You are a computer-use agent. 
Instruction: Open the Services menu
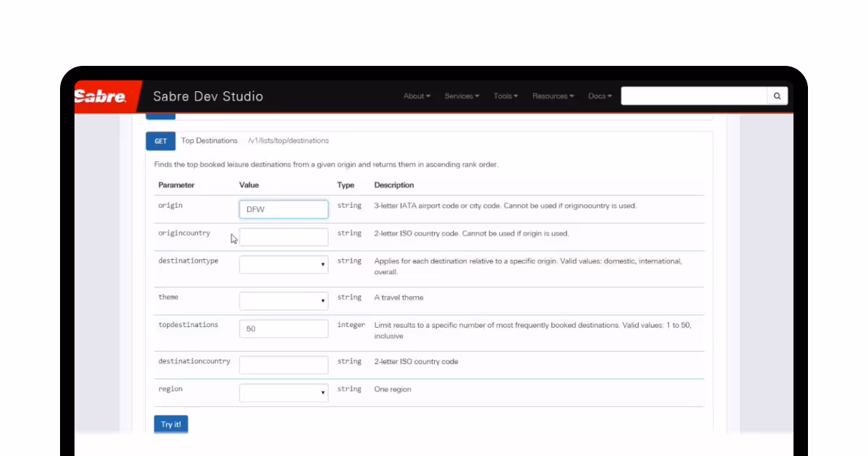click(461, 96)
